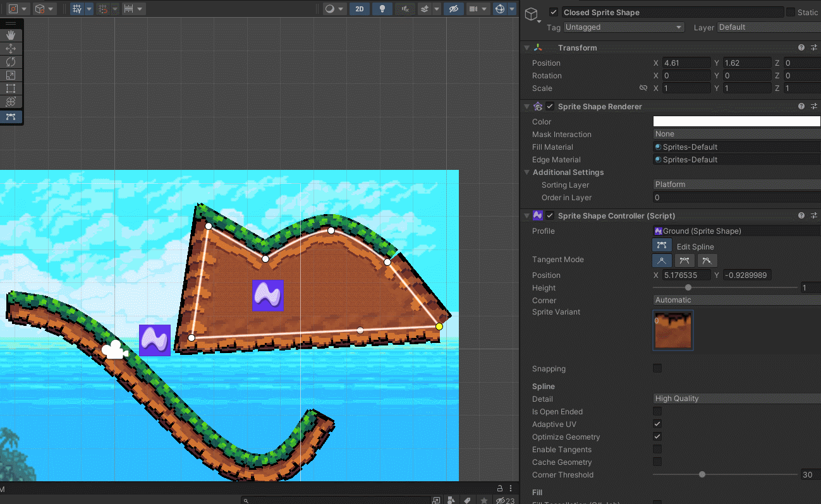
Task: Collapse Sprite Shape Controller component
Action: coord(526,215)
